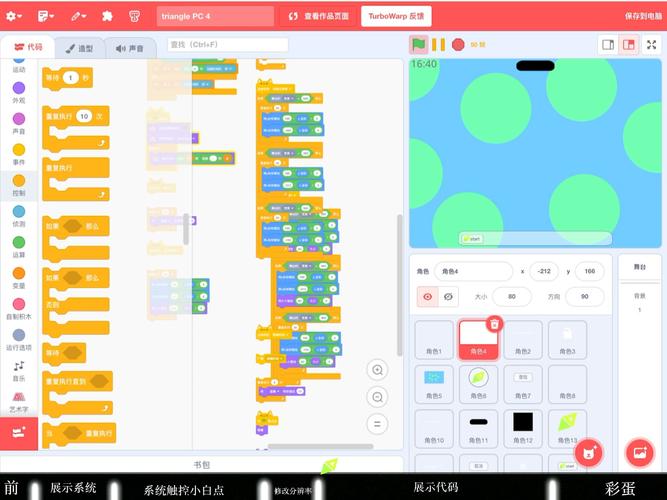Select the Variables block category

click(19, 278)
